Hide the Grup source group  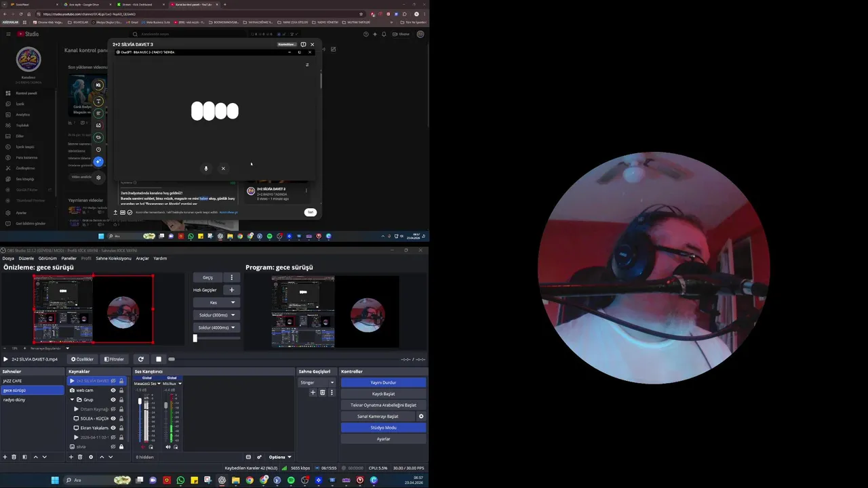[x=113, y=400]
